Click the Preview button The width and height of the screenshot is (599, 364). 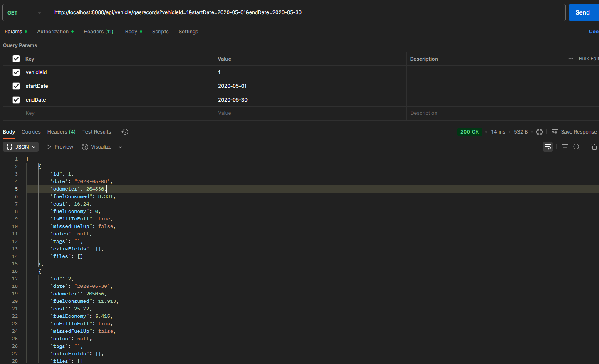click(60, 147)
